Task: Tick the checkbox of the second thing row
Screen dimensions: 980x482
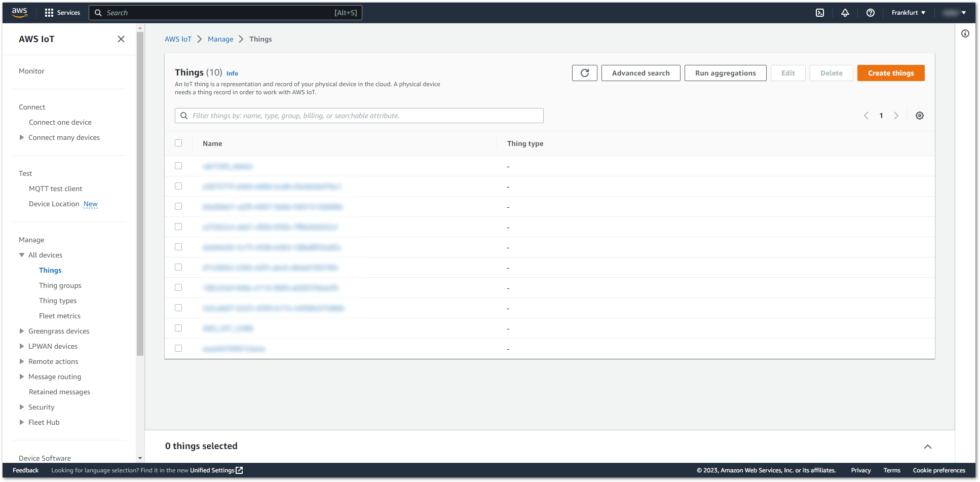Action: point(178,186)
